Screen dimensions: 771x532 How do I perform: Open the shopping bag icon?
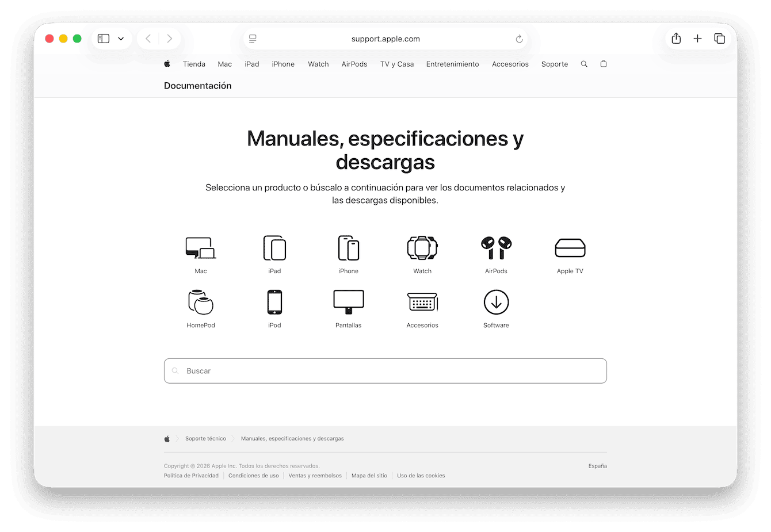coord(604,64)
